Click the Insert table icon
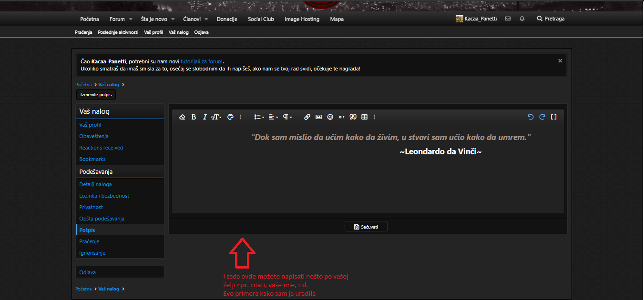The width and height of the screenshot is (644, 300). coord(365,117)
